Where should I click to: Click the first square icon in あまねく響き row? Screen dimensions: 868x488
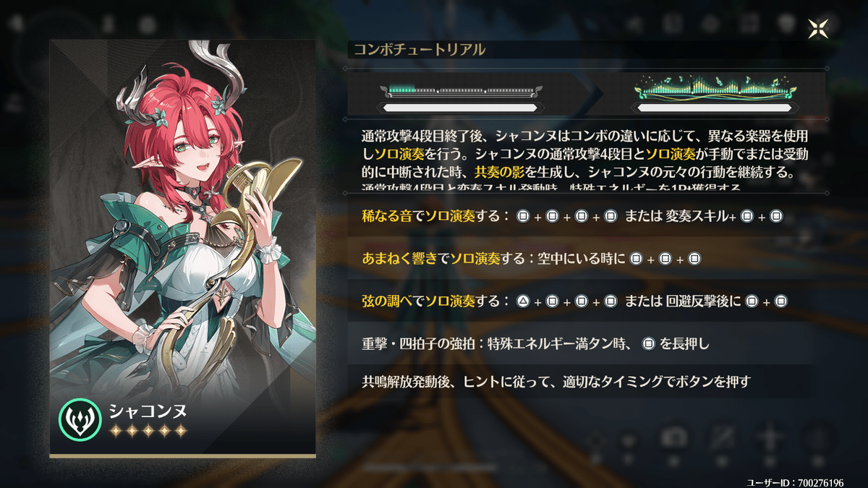(x=635, y=258)
